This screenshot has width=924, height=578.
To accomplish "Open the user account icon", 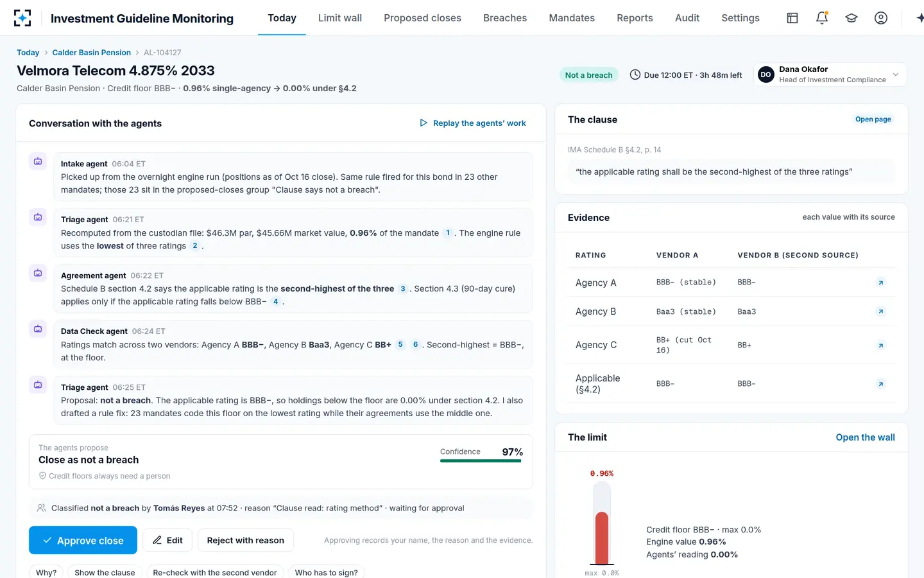I will pos(881,18).
